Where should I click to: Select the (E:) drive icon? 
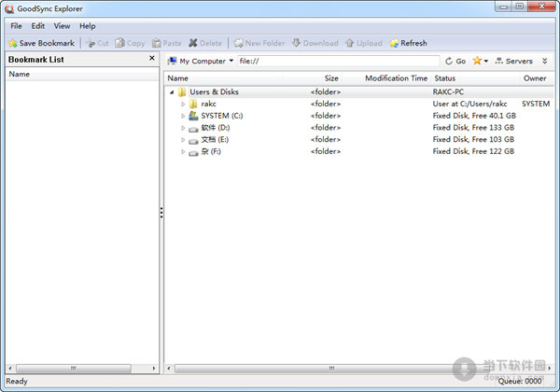[x=193, y=141]
